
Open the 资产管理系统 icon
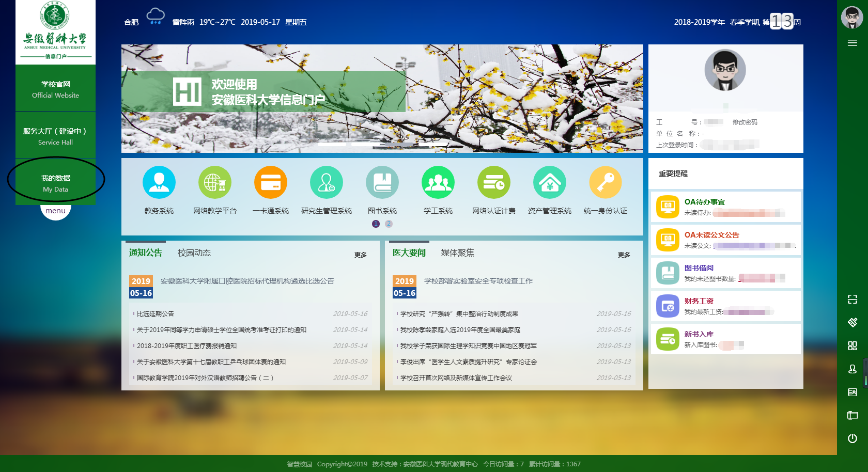point(550,183)
